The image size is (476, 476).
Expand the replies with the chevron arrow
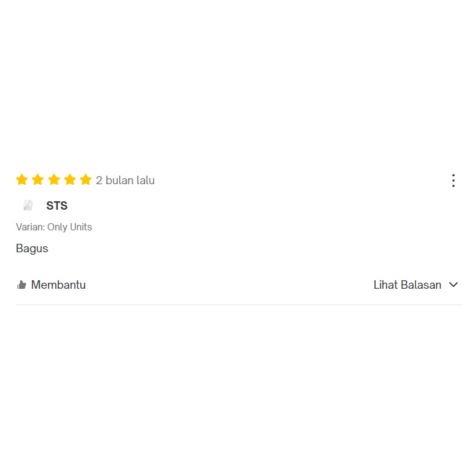coord(454,285)
